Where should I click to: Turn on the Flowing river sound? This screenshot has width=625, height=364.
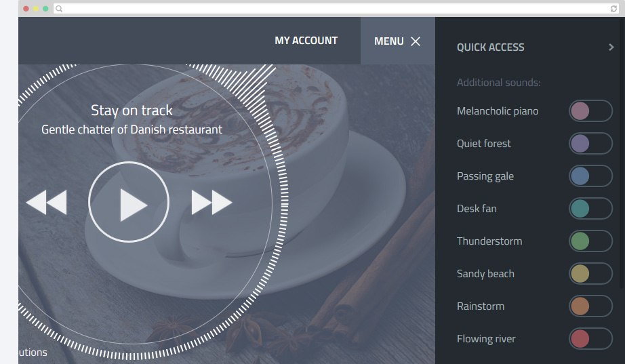pyautogui.click(x=590, y=338)
